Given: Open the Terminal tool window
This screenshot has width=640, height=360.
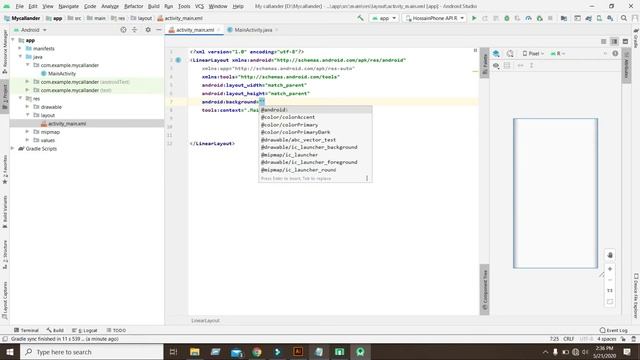Looking at the screenshot, I should pyautogui.click(x=26, y=330).
